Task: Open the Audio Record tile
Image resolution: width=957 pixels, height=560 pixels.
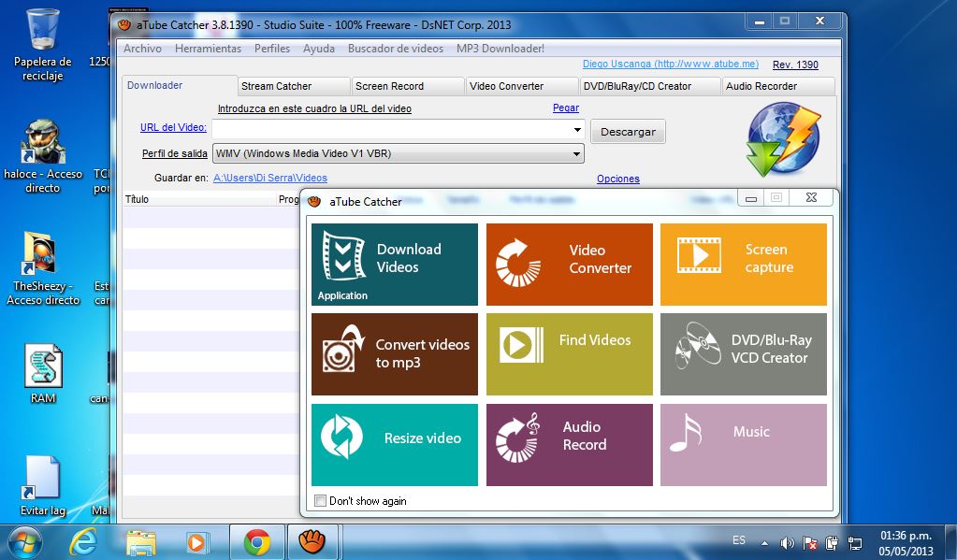Action: point(570,445)
